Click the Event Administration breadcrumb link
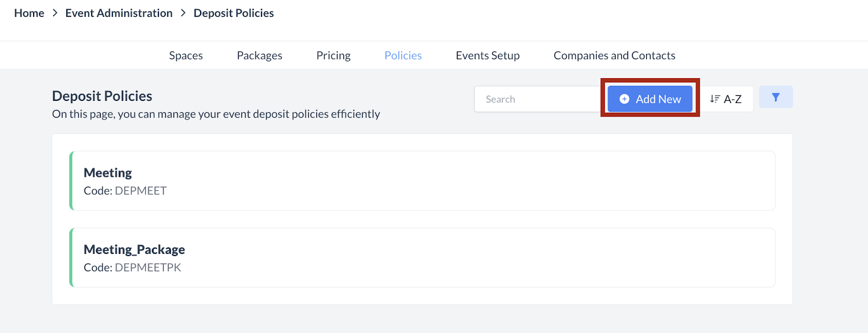 [x=119, y=13]
